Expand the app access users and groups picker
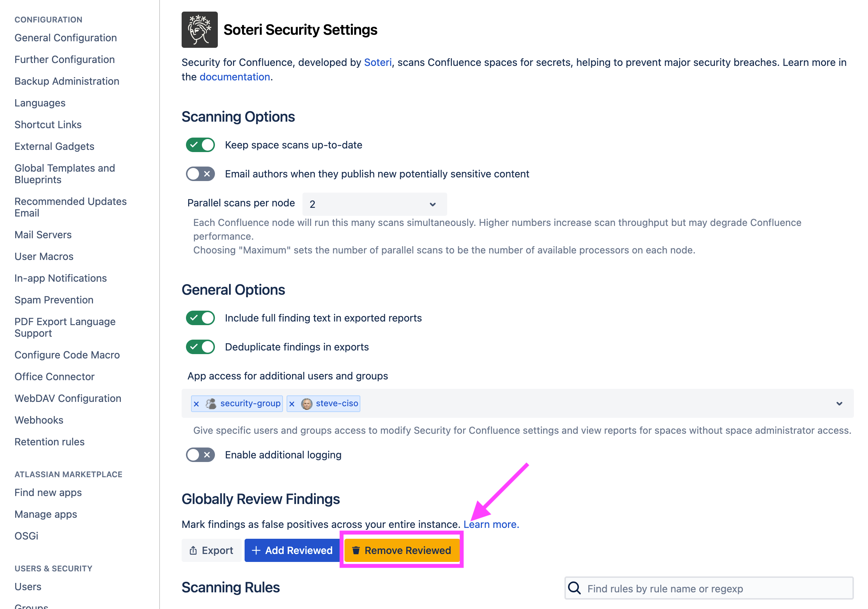The image size is (868, 609). point(839,403)
